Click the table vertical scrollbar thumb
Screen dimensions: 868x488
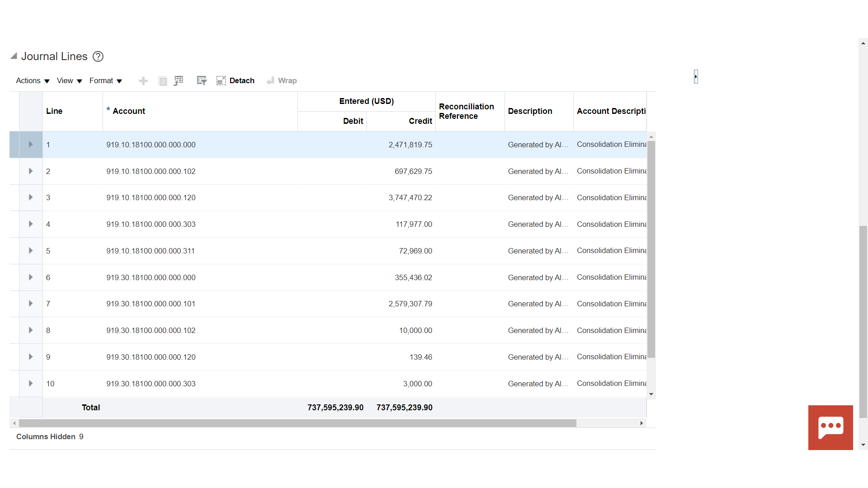651,249
